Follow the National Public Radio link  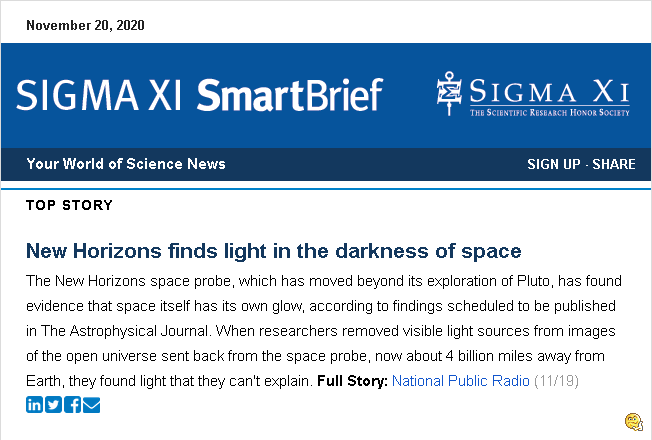tap(459, 381)
